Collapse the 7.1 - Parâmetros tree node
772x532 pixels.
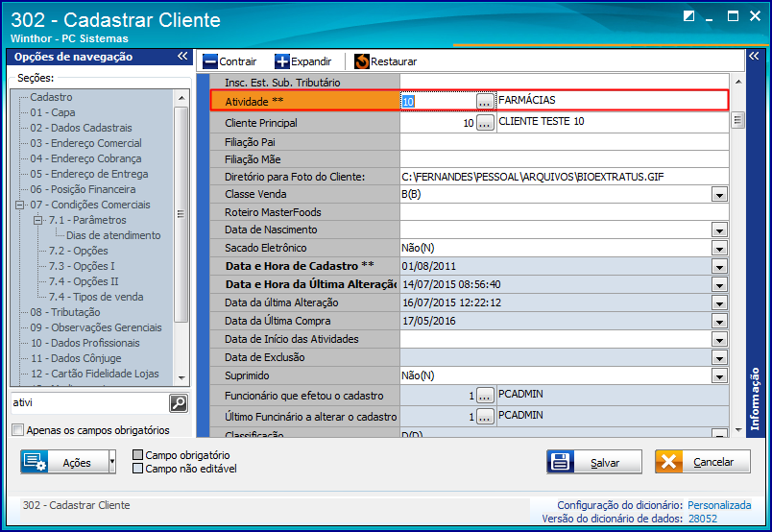(x=37, y=220)
